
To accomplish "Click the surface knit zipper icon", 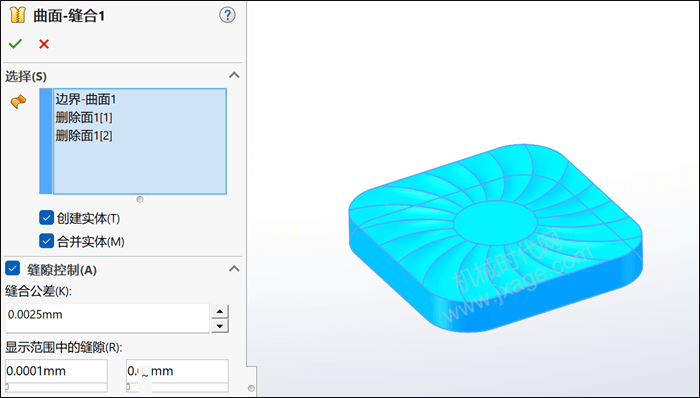I will coord(17,15).
